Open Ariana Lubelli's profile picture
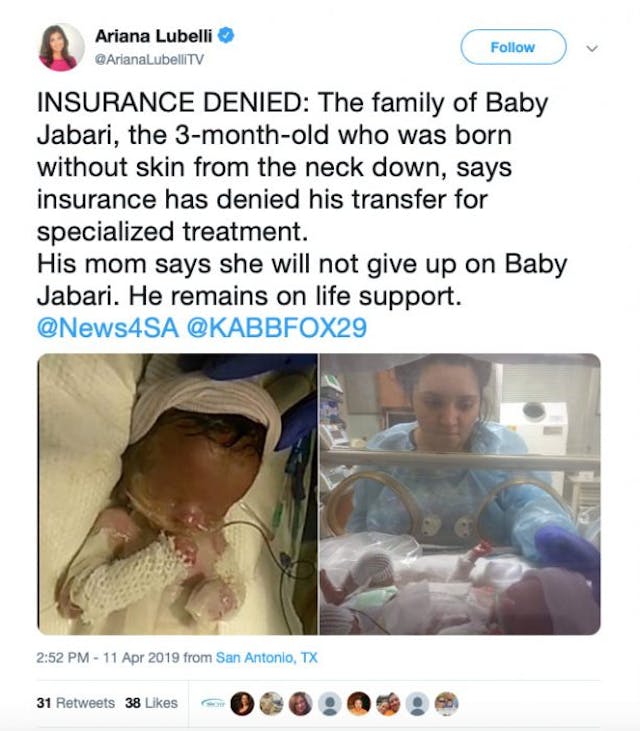The height and width of the screenshot is (731, 640). [x=62, y=47]
